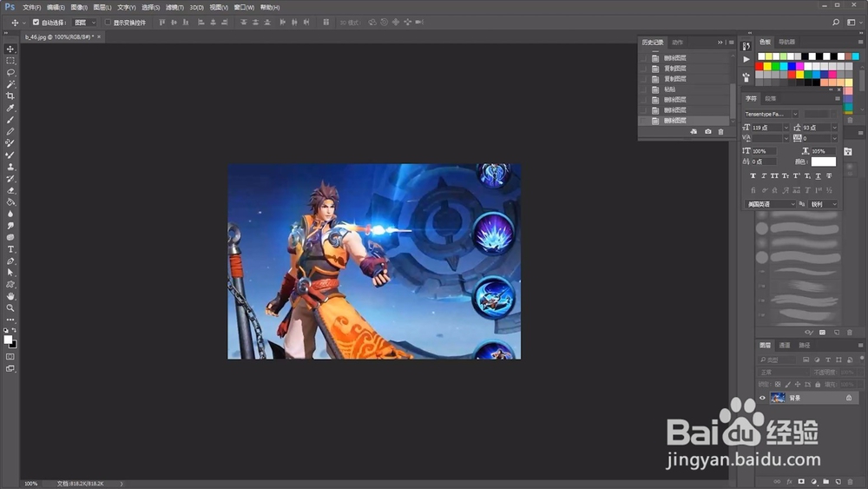Click the History panel trash icon

tap(720, 132)
